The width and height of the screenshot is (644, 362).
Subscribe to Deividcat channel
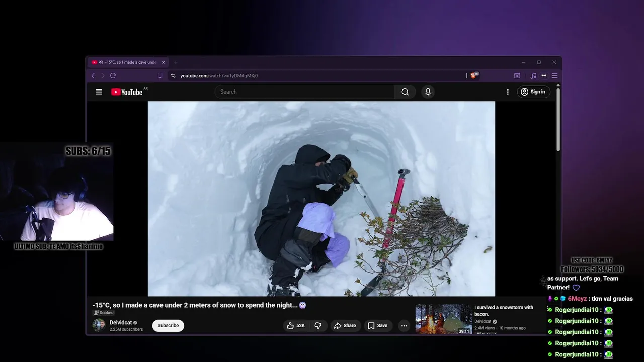click(x=168, y=326)
